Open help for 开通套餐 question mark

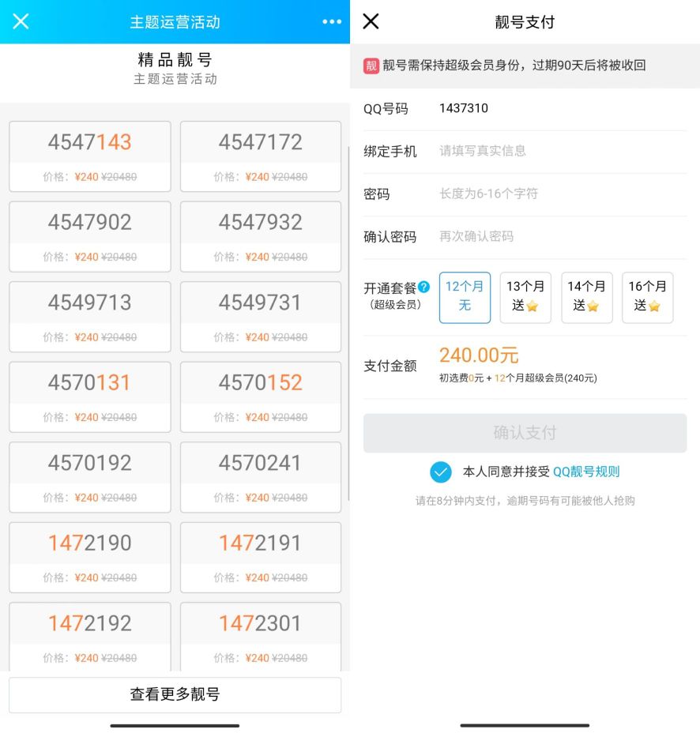pos(424,287)
